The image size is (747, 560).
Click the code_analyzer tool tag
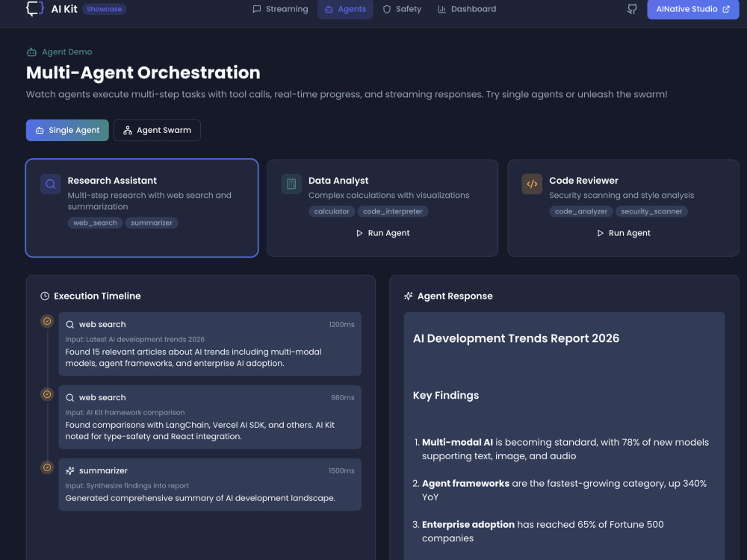tap(580, 211)
